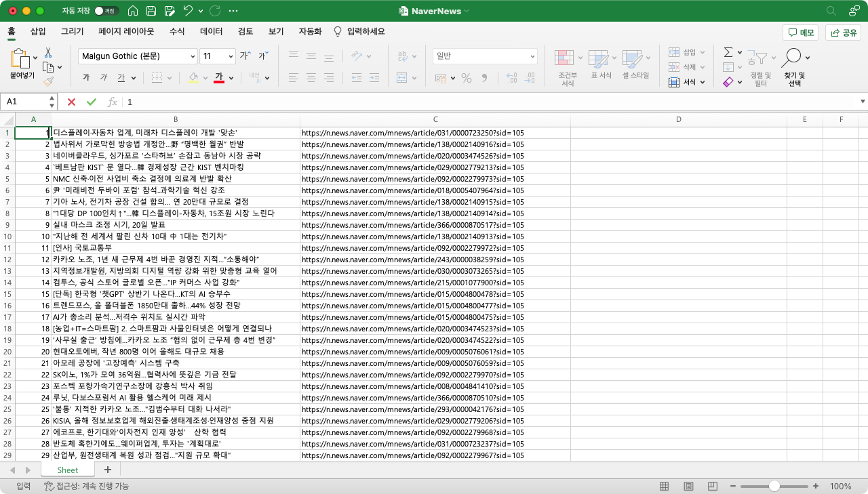The width and height of the screenshot is (868, 494).
Task: Expand the Format (서식) cells dropdown arrow
Action: tap(702, 82)
